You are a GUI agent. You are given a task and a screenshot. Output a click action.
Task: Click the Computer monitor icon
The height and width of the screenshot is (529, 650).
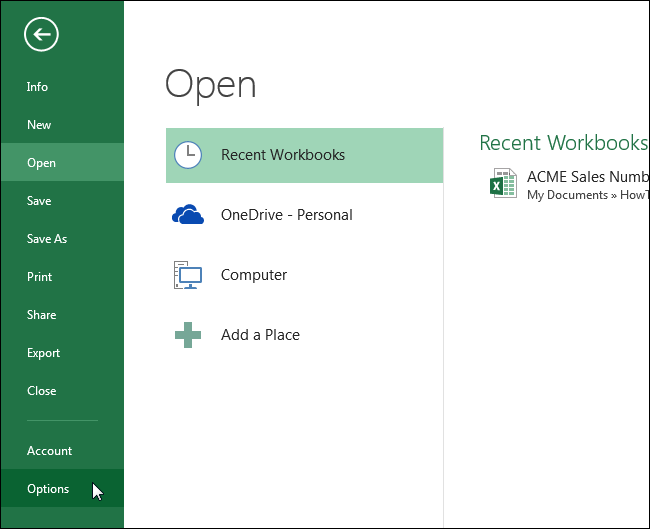click(x=188, y=275)
